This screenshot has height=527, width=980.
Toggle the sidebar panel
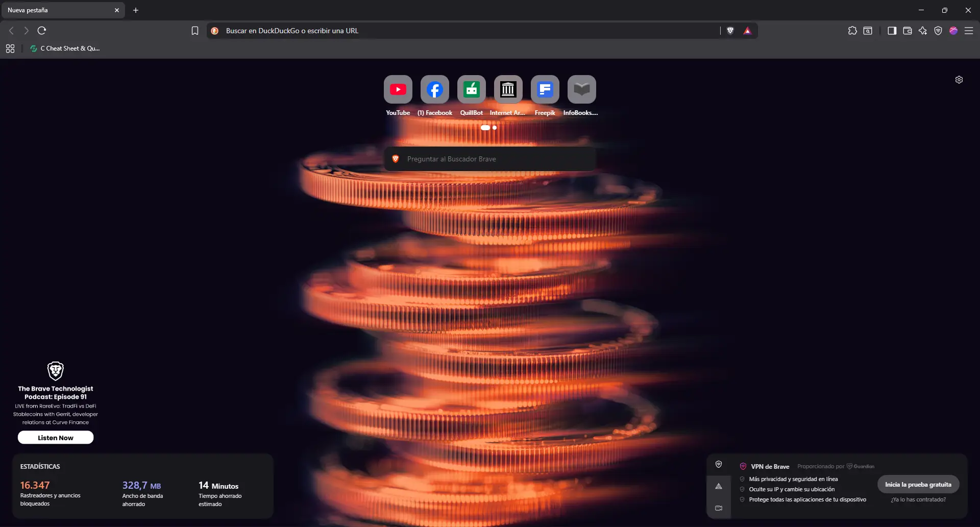point(892,31)
